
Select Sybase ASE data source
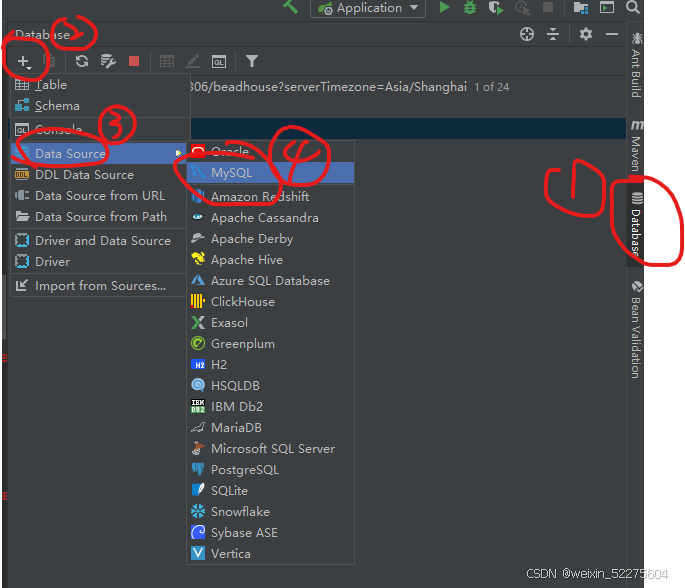[x=270, y=533]
